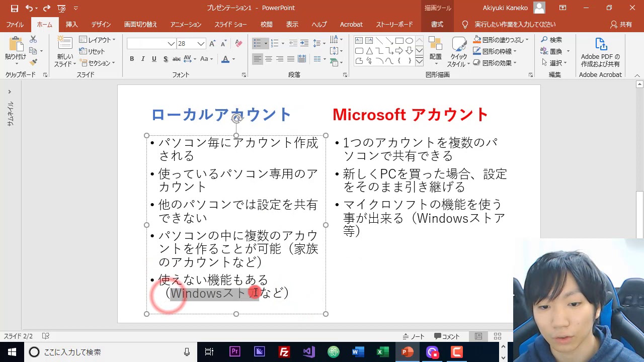This screenshot has height=362, width=644.
Task: Select the triangle shape in the gallery
Action: pyautogui.click(x=369, y=51)
